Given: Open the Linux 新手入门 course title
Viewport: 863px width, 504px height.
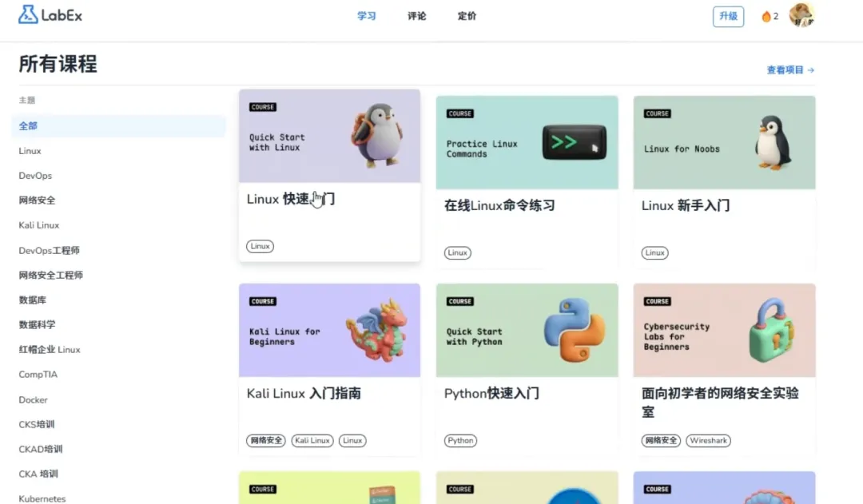Looking at the screenshot, I should point(686,205).
